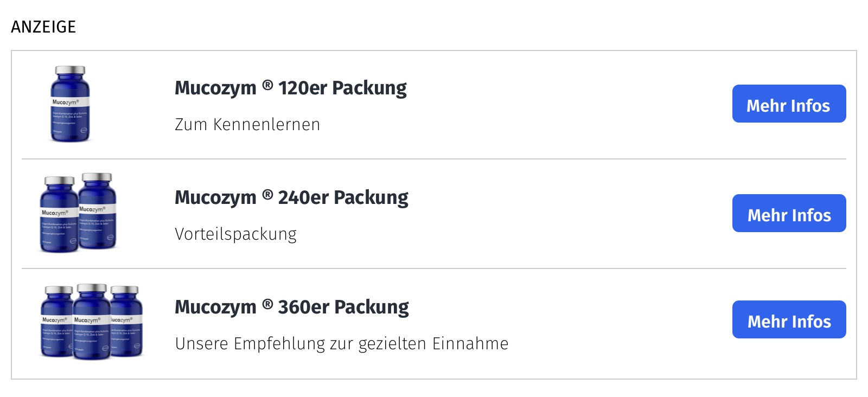The image size is (868, 397).
Task: Click the Unsere Empfehlung zur gezielten Einnahme text
Action: click(x=342, y=343)
